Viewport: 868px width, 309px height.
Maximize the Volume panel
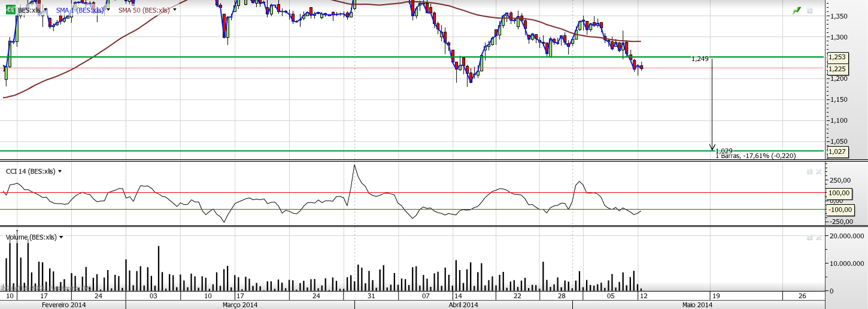click(x=809, y=237)
